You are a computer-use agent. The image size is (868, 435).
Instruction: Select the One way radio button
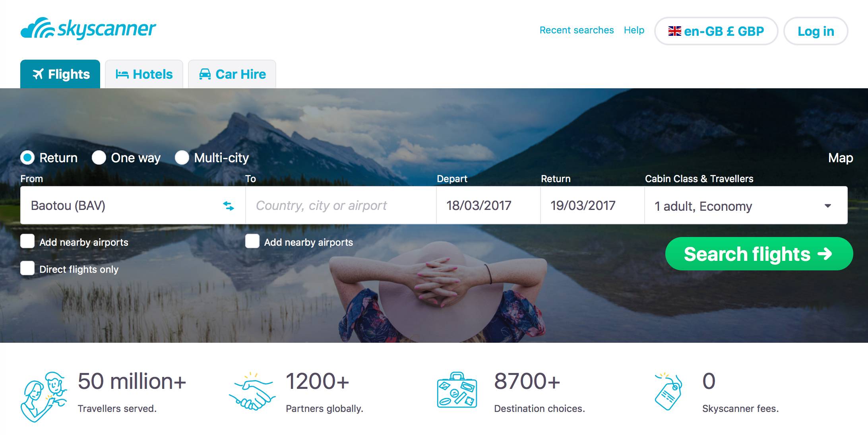[x=99, y=157]
